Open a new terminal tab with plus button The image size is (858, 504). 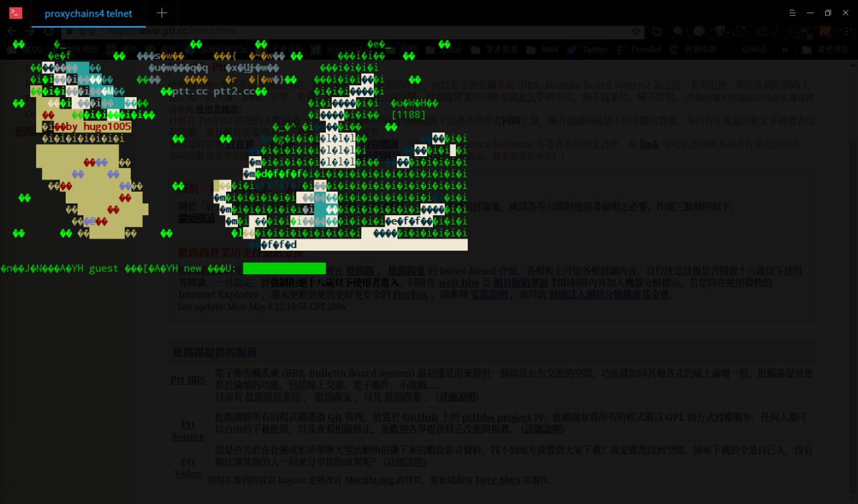[162, 13]
